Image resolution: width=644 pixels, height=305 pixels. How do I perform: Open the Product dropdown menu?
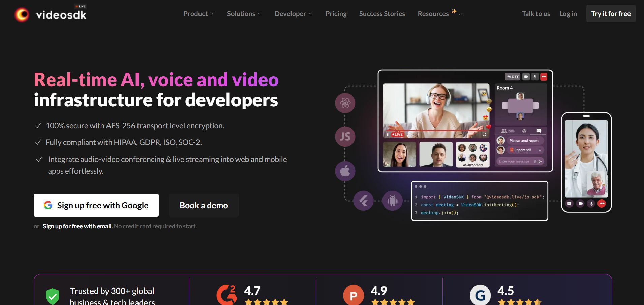198,14
